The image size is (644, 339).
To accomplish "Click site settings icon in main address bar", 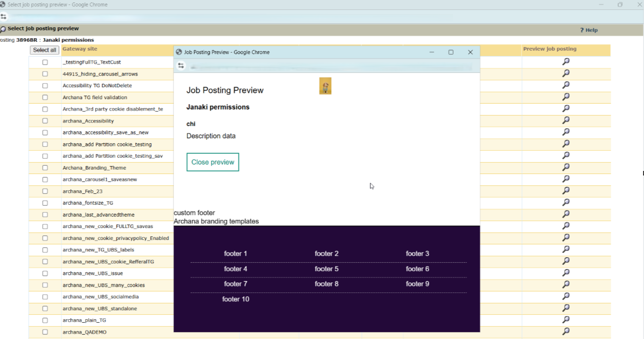I will pyautogui.click(x=4, y=16).
